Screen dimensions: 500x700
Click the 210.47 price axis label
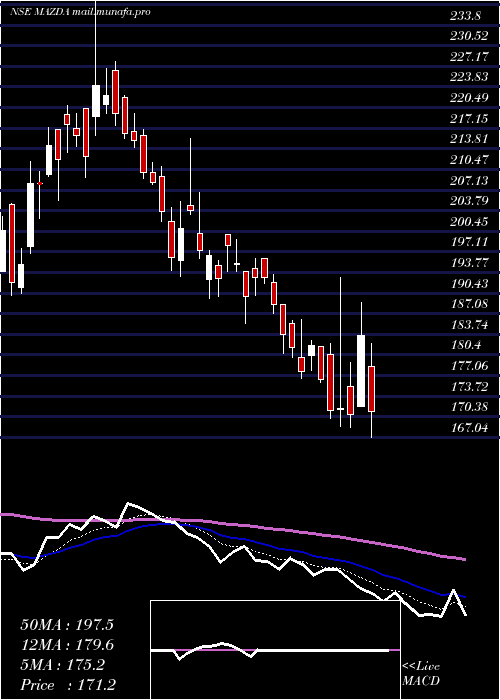[x=469, y=159]
